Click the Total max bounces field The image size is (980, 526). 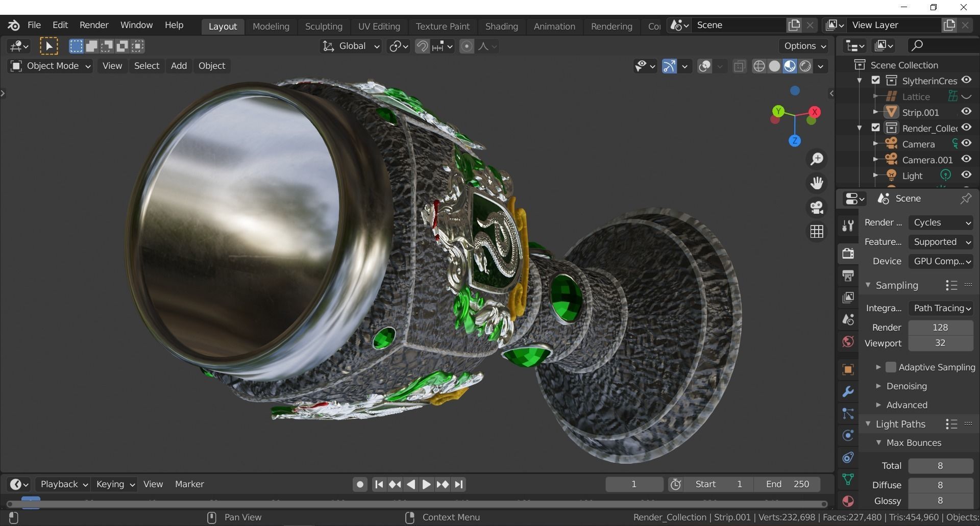coord(940,466)
